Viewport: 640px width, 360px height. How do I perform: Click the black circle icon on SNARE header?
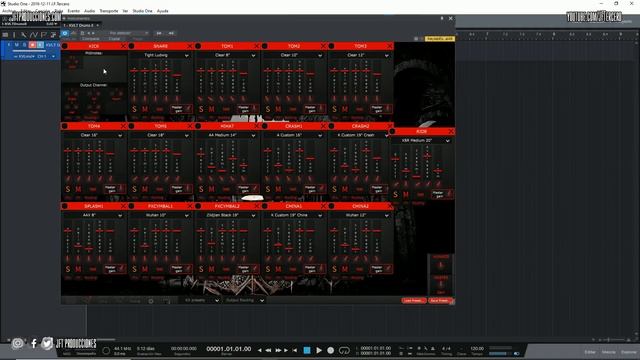point(131,46)
